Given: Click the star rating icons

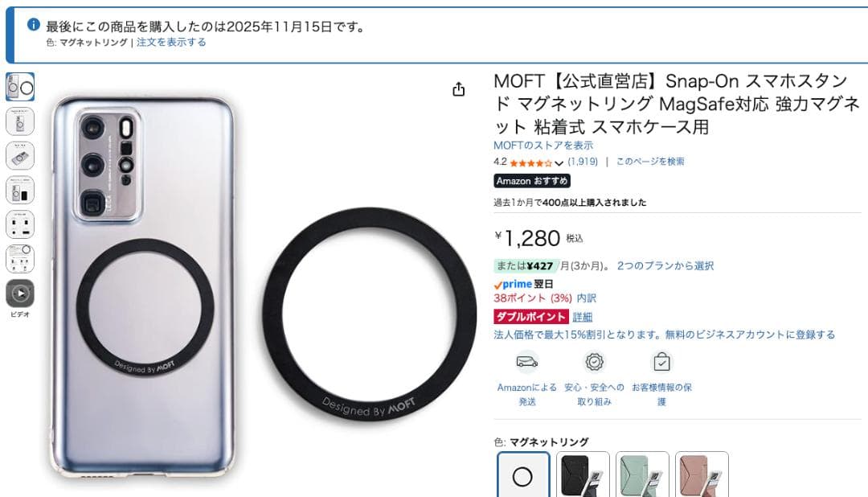Looking at the screenshot, I should (x=530, y=162).
